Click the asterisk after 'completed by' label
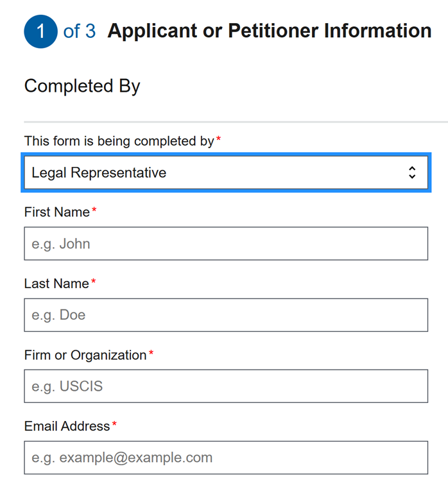The width and height of the screenshot is (448, 498). coord(218,139)
